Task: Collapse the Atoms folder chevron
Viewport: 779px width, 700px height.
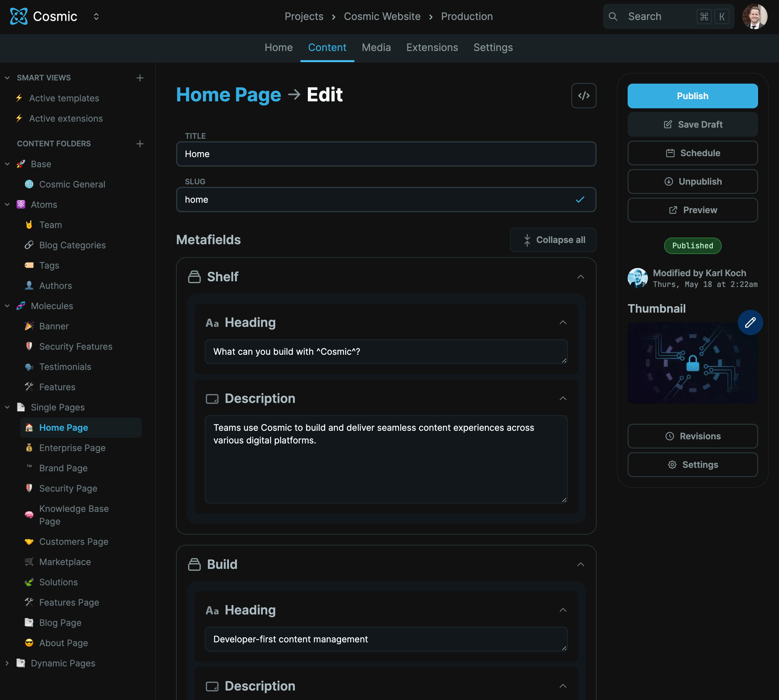Action: tap(7, 204)
